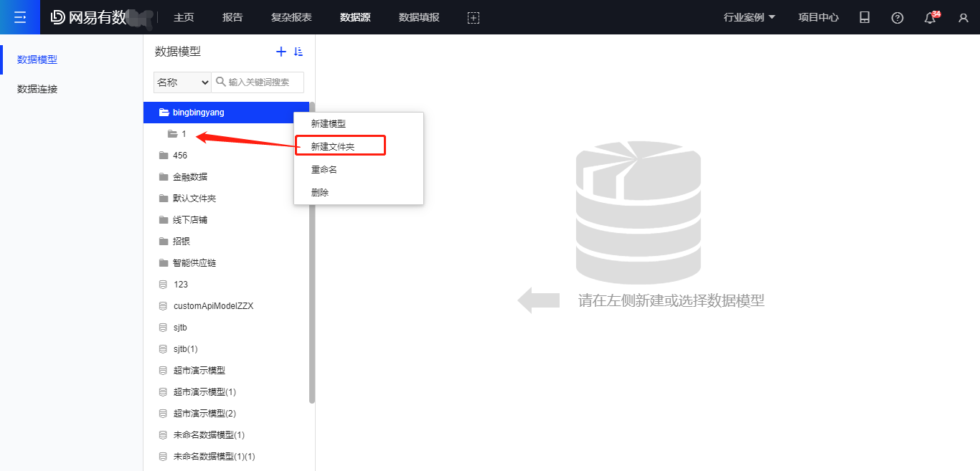Viewport: 980px width, 471px height.
Task: Switch to the 复杂报表 tab
Action: point(291,17)
